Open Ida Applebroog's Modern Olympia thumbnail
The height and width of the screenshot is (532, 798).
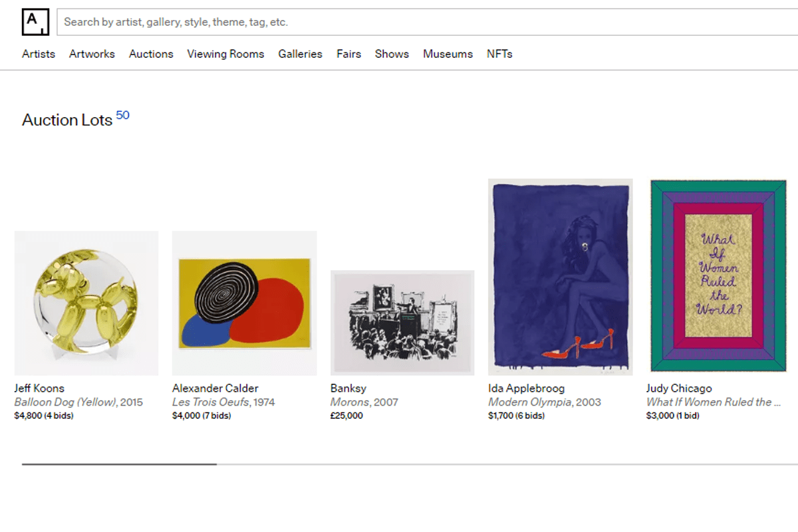(561, 277)
